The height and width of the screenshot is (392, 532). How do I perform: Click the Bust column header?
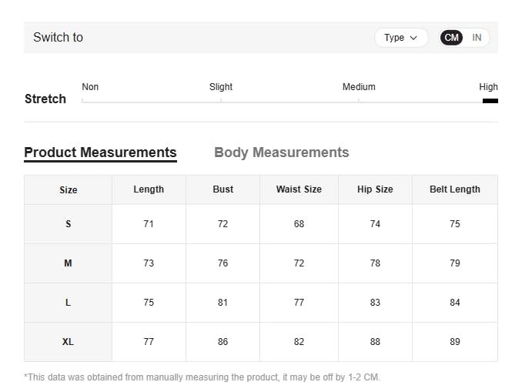click(x=223, y=189)
